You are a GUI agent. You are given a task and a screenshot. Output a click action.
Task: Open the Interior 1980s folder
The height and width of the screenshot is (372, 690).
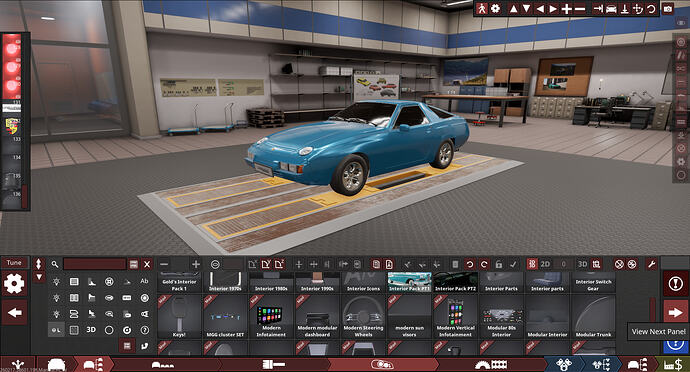pos(271,282)
